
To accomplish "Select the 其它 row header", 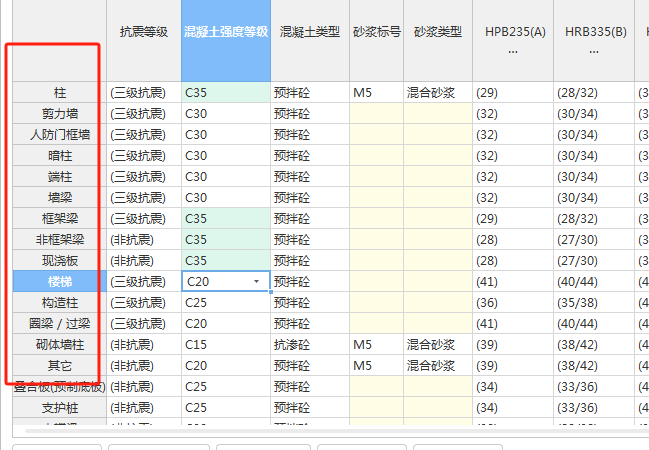I will (x=60, y=366).
